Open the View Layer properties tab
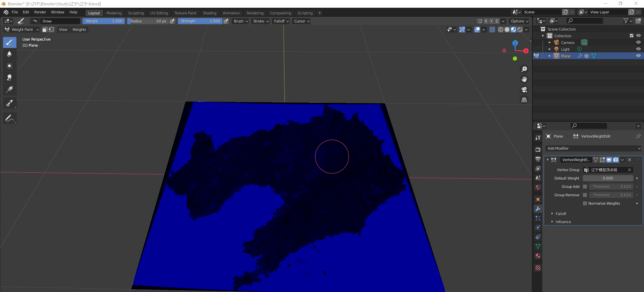The height and width of the screenshot is (292, 644). pyautogui.click(x=538, y=168)
